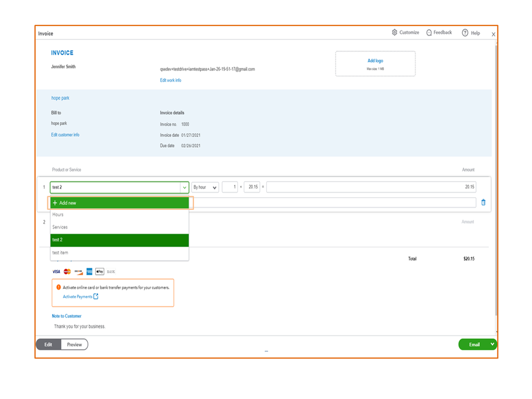Click the product field containing test 2
532x399 pixels.
point(116,188)
